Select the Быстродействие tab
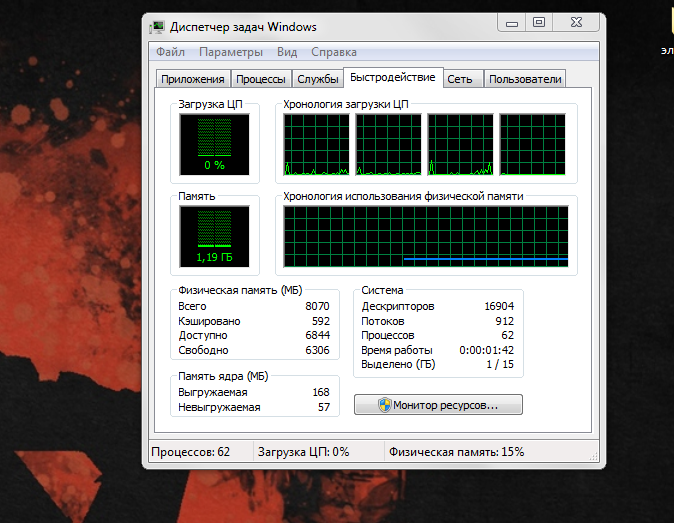Viewport: 674px width, 523px height. coord(393,77)
